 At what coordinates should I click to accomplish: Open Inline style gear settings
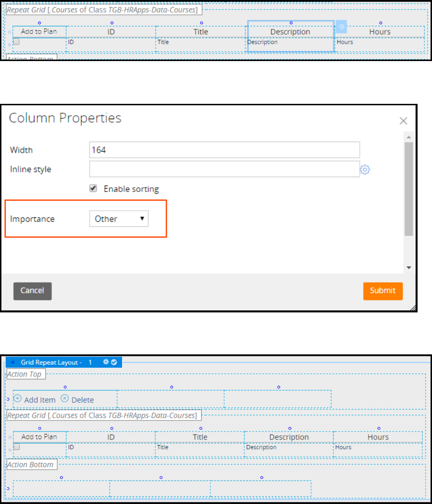coord(365,170)
